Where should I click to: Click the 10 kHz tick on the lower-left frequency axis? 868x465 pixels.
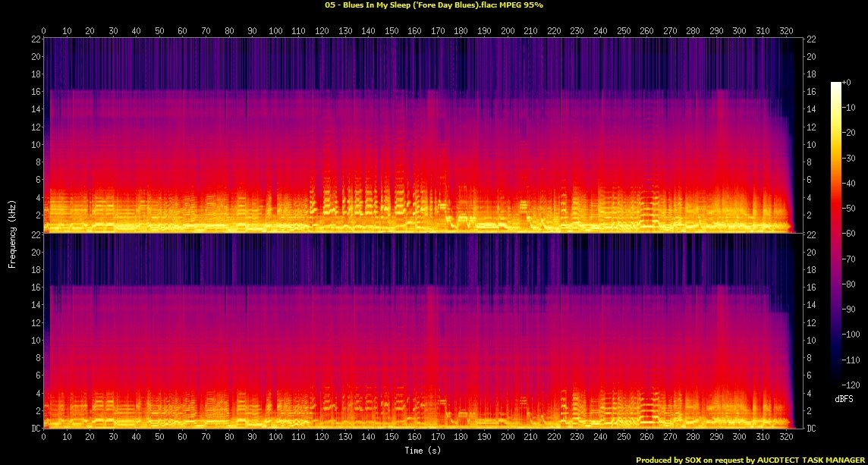[34, 341]
